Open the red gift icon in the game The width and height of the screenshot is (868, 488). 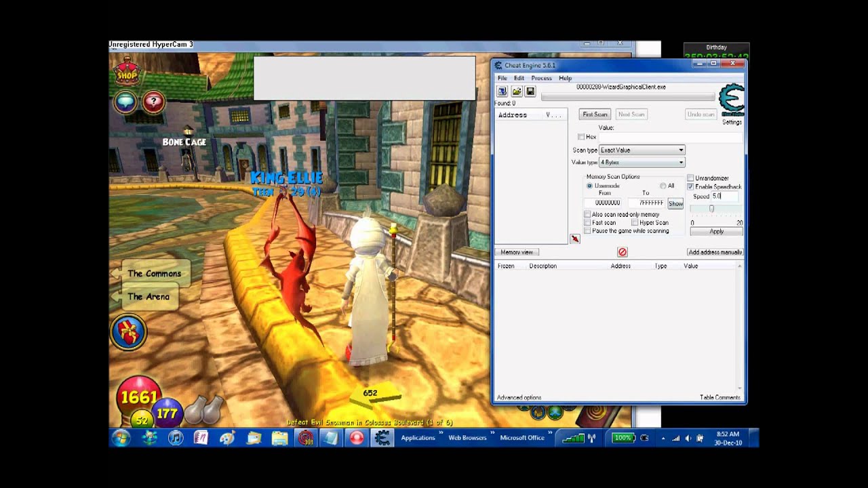[x=127, y=332]
